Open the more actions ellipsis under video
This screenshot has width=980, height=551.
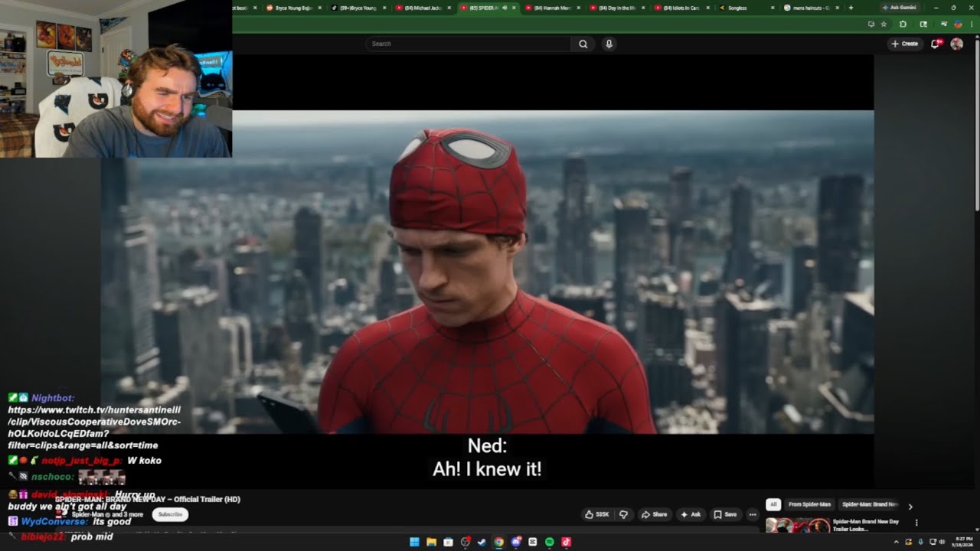coord(753,514)
